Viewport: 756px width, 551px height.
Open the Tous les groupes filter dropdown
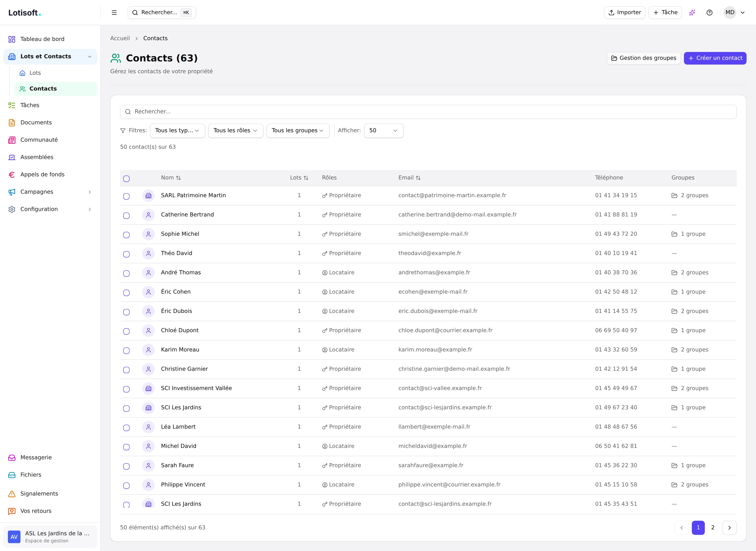click(x=298, y=130)
